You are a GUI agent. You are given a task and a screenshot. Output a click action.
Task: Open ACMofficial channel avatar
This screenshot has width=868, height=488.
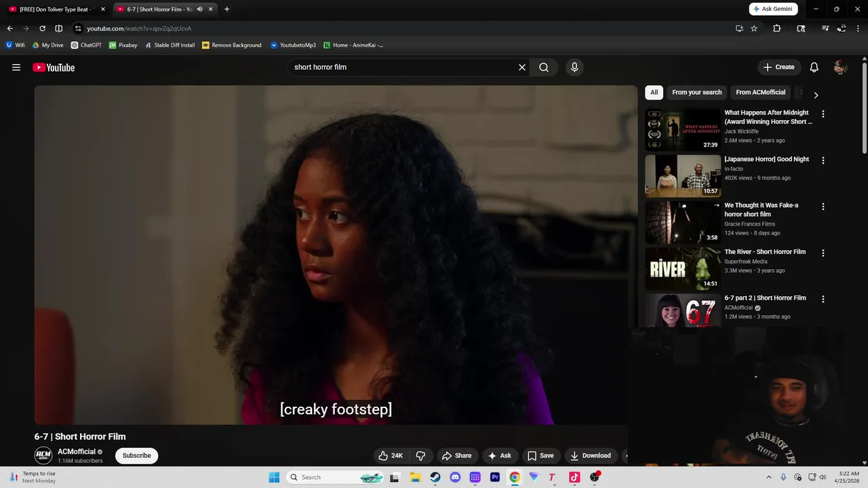tap(43, 455)
